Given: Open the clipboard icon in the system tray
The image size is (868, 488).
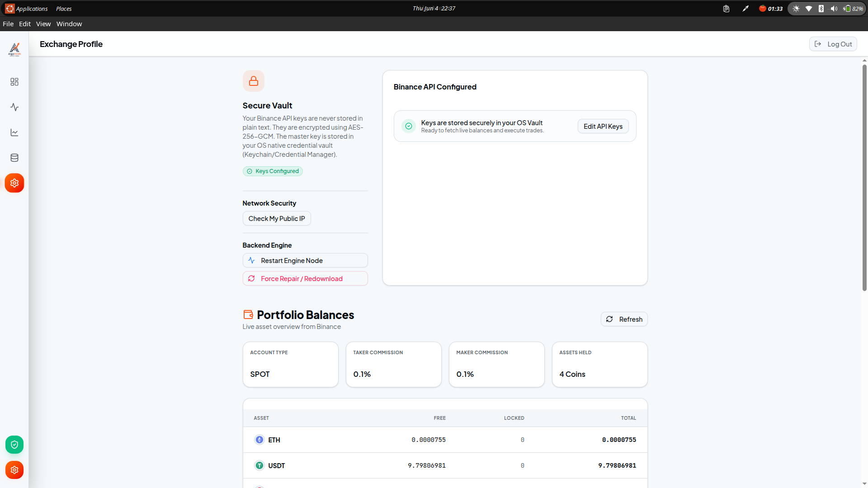Looking at the screenshot, I should [x=726, y=9].
